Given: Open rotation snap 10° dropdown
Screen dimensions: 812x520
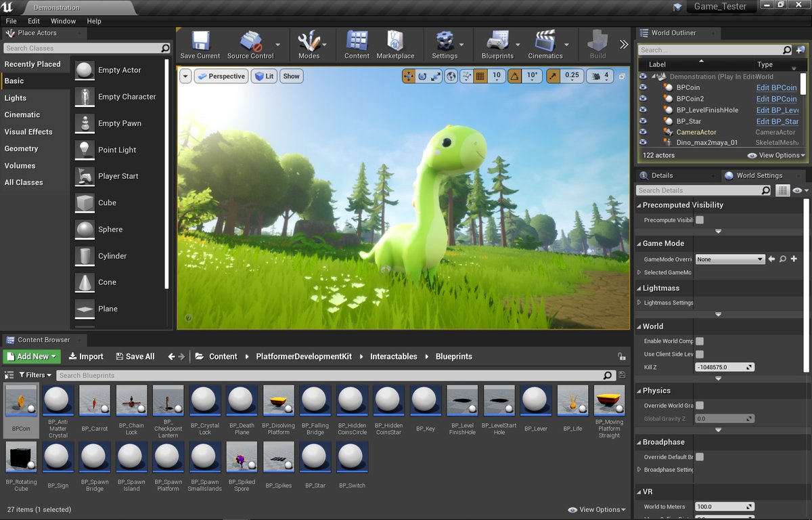Looking at the screenshot, I should click(x=532, y=76).
